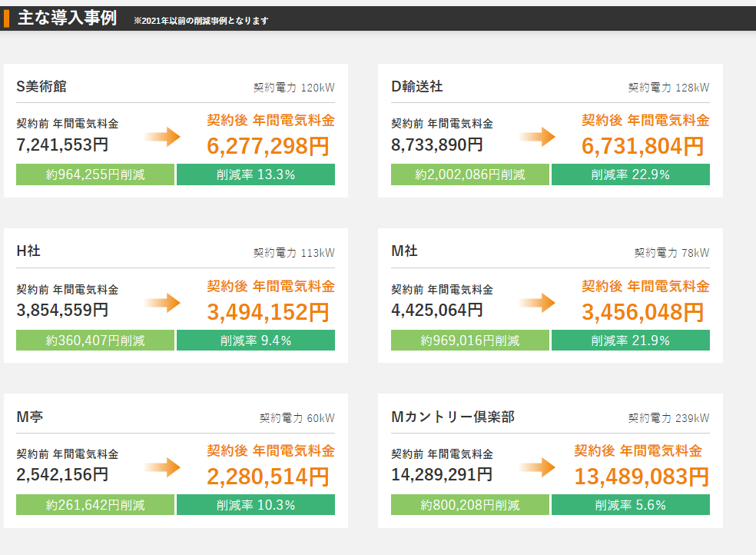Click the 主な導入事例 section heading
Screen dimensions: 756x555
click(67, 18)
